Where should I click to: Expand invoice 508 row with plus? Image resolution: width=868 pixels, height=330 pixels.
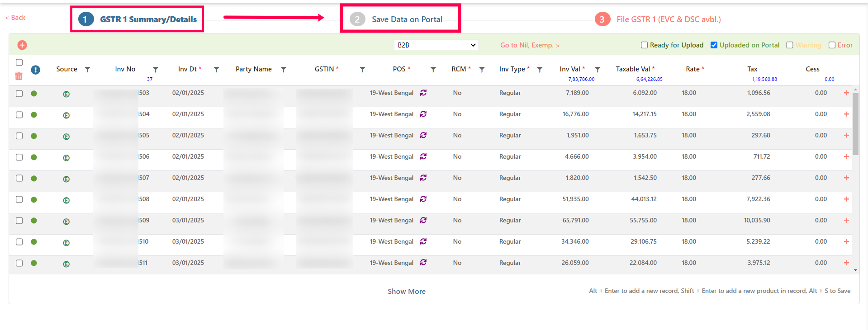[846, 199]
